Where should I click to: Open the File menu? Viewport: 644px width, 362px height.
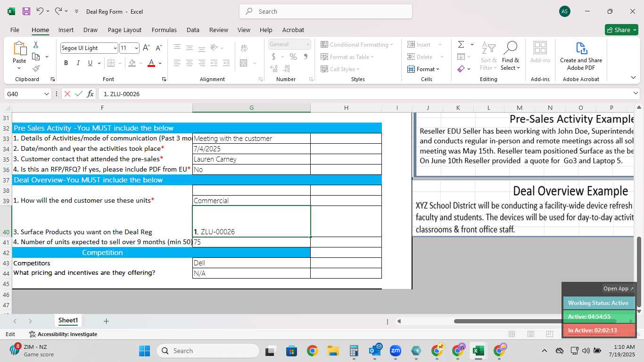click(x=15, y=30)
